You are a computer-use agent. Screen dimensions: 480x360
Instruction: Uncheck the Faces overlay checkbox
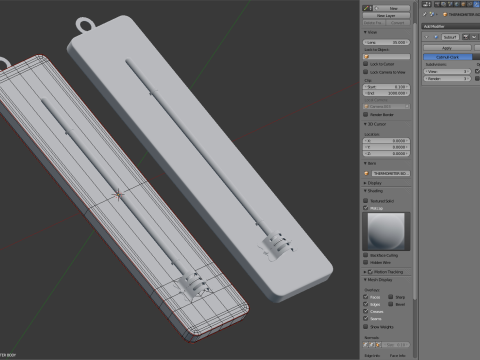point(366,297)
